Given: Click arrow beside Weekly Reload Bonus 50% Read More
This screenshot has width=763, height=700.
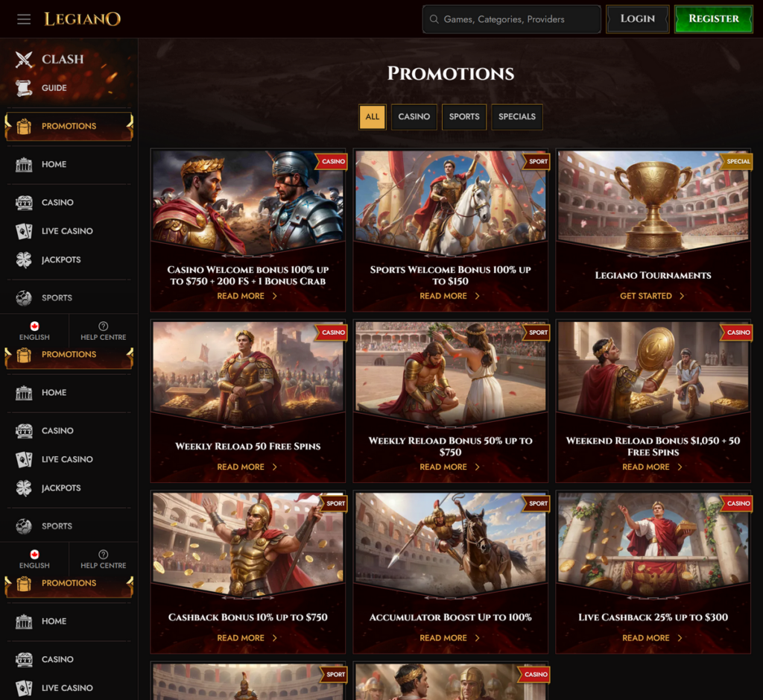Looking at the screenshot, I should click(x=477, y=467).
